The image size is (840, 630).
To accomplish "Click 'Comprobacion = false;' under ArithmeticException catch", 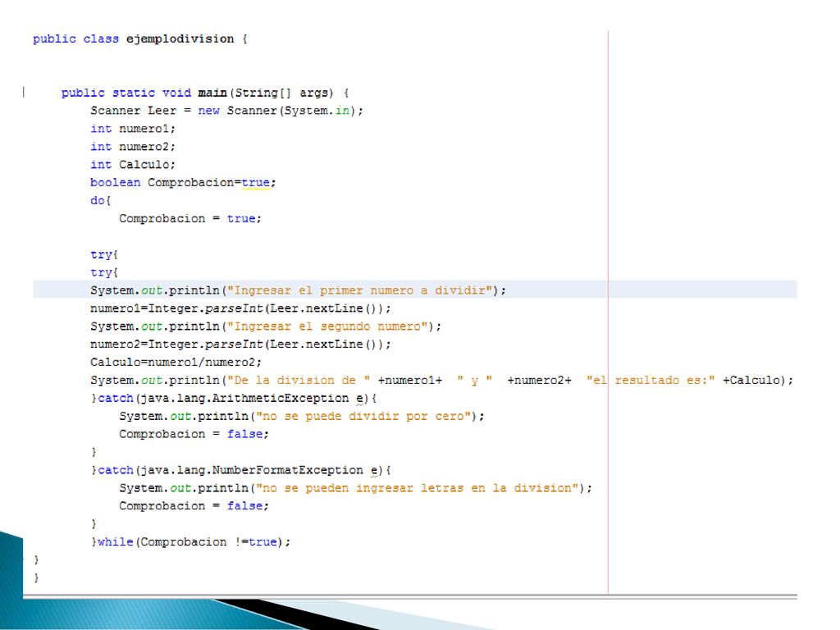I will [x=194, y=434].
